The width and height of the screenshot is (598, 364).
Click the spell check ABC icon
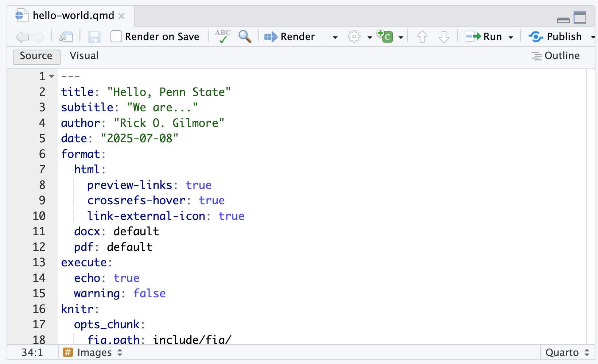(222, 36)
